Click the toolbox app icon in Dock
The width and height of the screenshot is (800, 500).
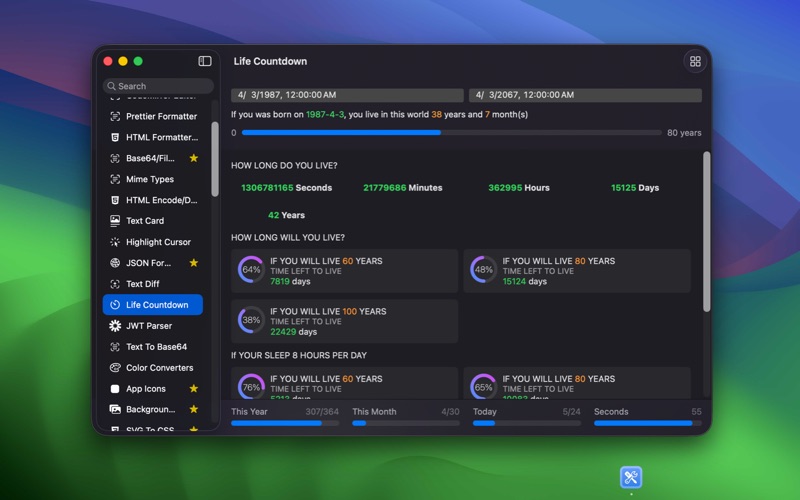pyautogui.click(x=631, y=477)
